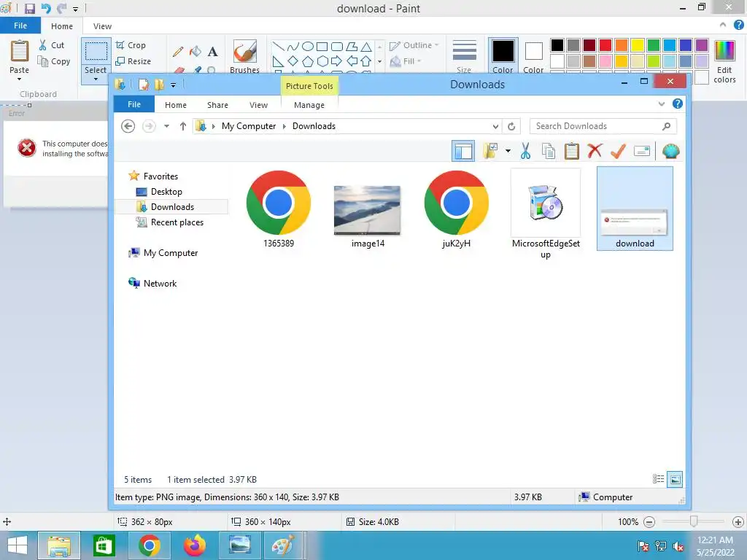This screenshot has height=560, width=747.
Task: Open the Brushes tool in Paint
Action: [245, 56]
